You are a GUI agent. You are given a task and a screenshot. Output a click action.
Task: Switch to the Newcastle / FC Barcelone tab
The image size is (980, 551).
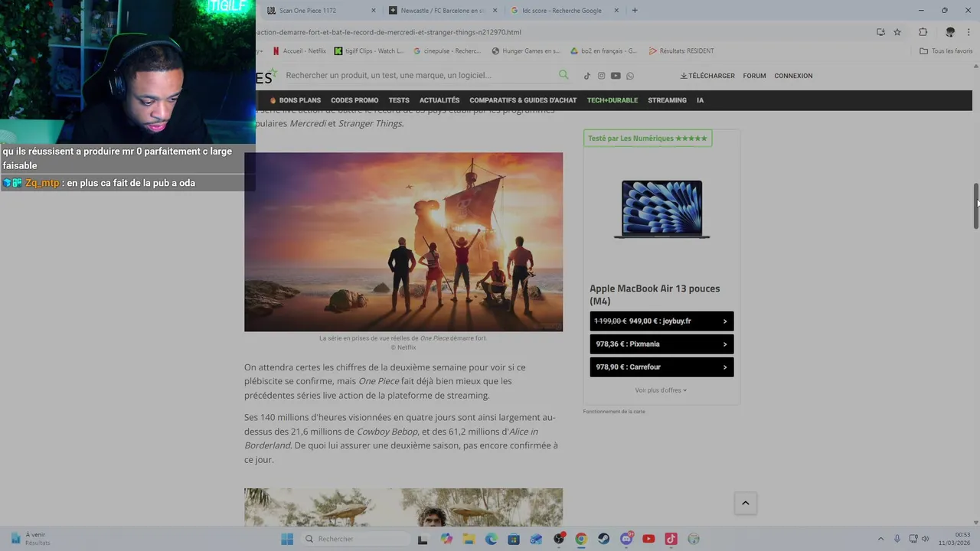[x=442, y=11]
